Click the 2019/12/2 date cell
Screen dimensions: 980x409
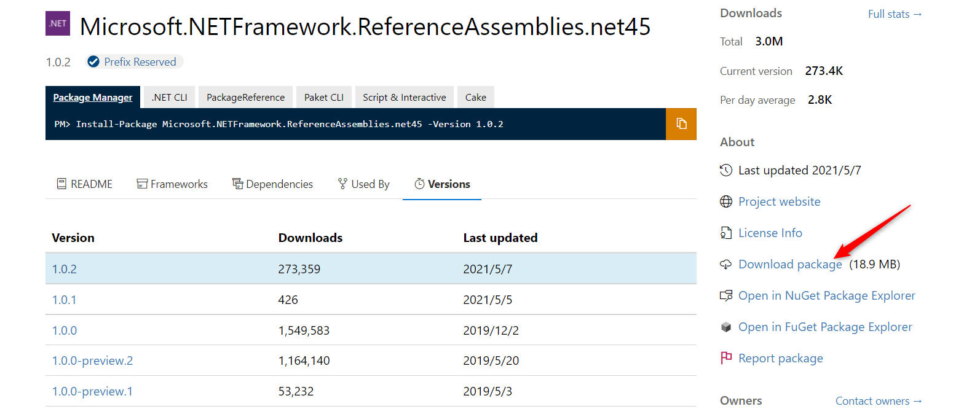[491, 330]
